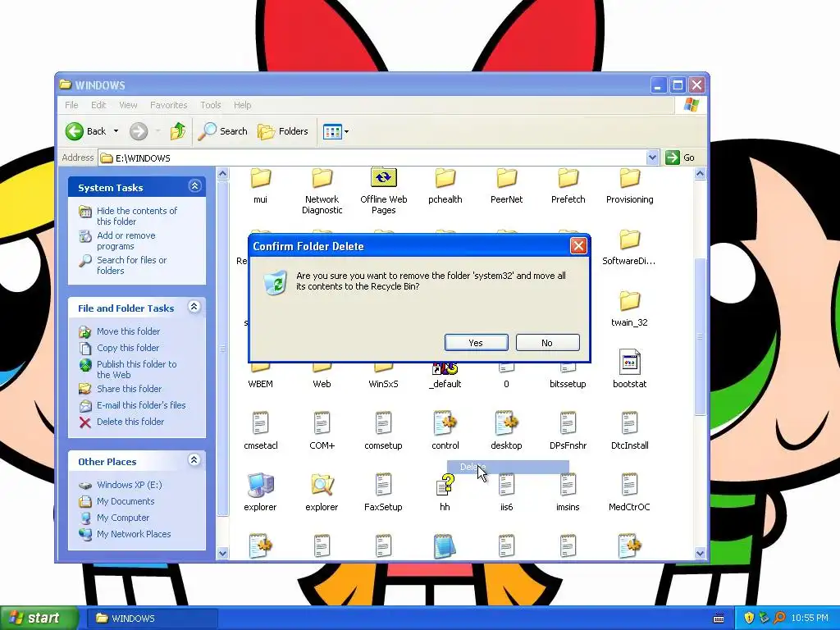Open the Search toolbar button
Screen dimensions: 840x630
(222, 131)
